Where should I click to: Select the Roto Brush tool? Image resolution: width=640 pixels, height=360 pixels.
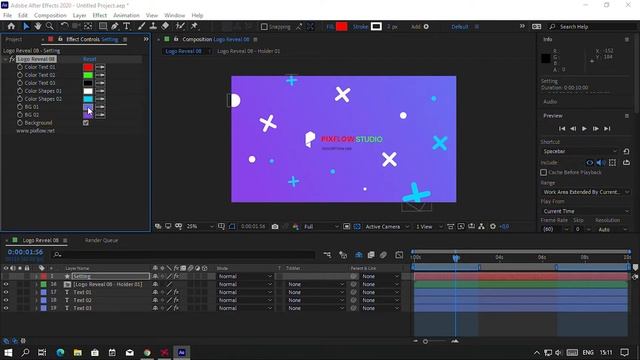180,26
